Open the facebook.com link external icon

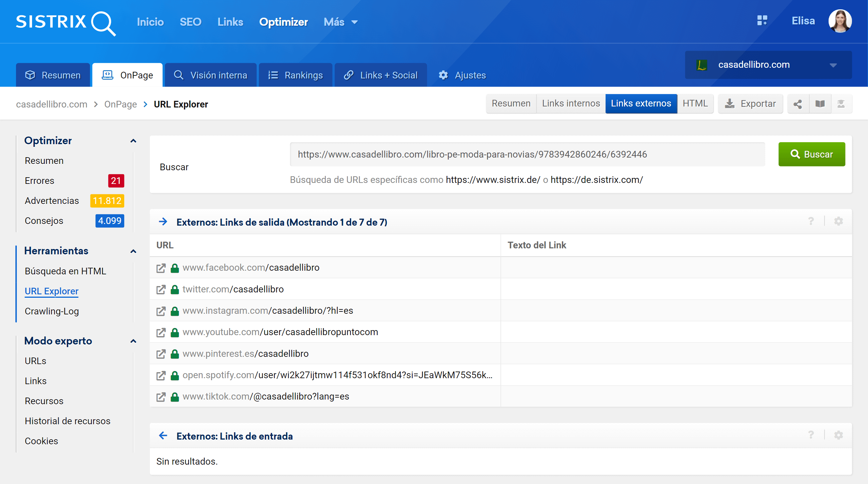(161, 268)
